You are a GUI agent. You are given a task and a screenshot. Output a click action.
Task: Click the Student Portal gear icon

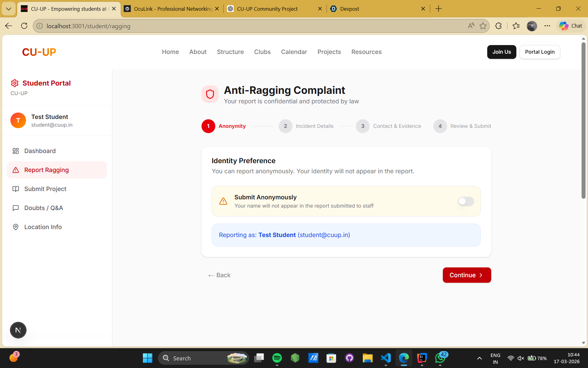(15, 83)
